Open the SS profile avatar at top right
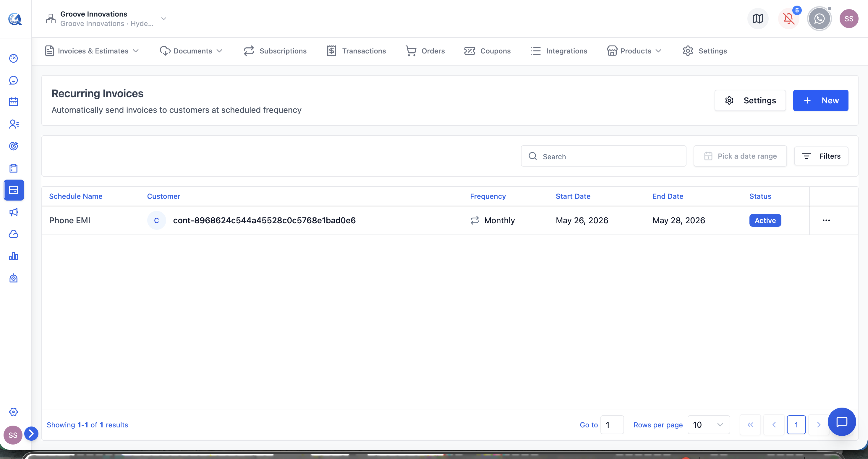Screen dimensions: 868x459 point(849,19)
